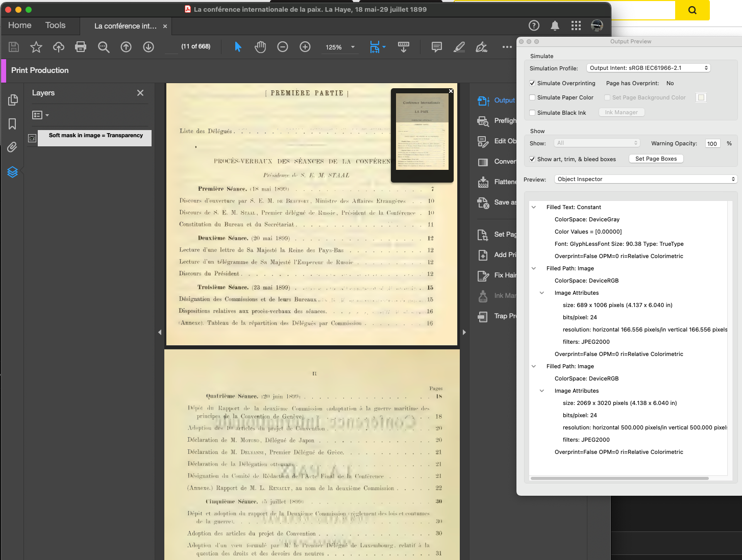
Task: Open the Find text magnifier tool
Action: [x=104, y=47]
